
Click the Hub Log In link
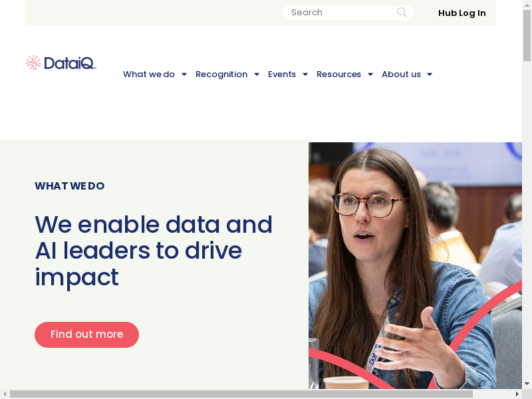[462, 13]
